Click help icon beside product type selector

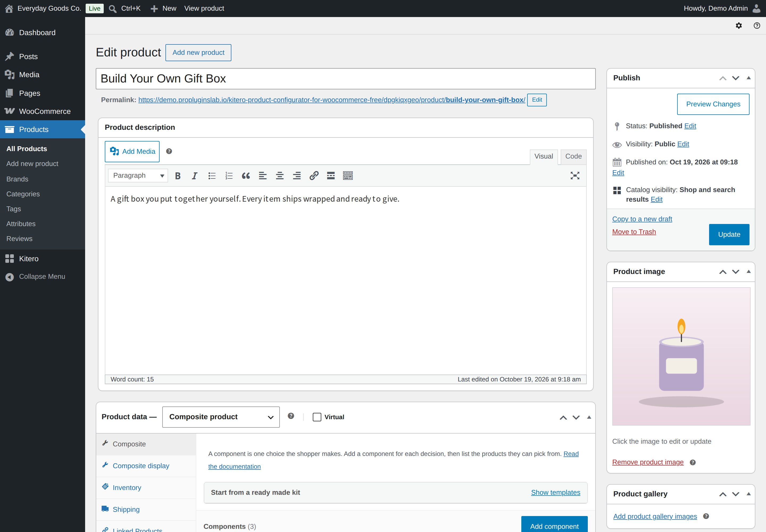291,416
